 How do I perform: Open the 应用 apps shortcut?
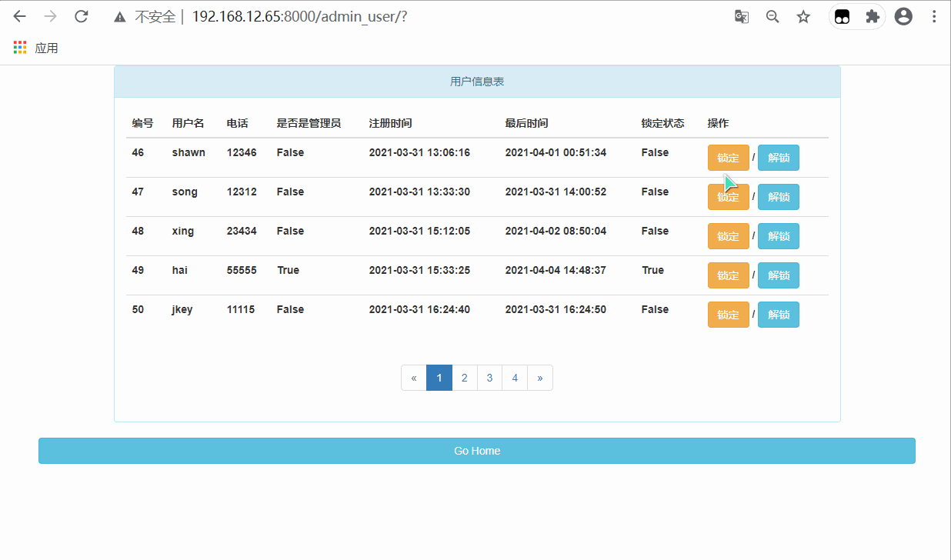[36, 48]
